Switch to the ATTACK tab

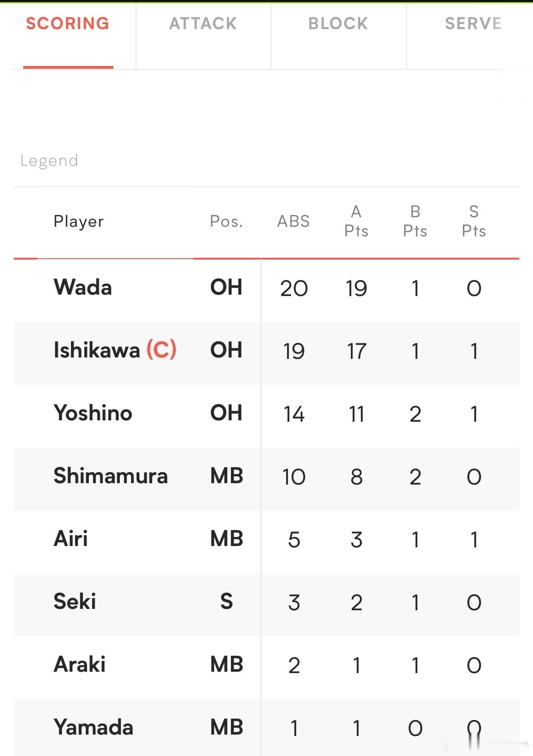203,24
